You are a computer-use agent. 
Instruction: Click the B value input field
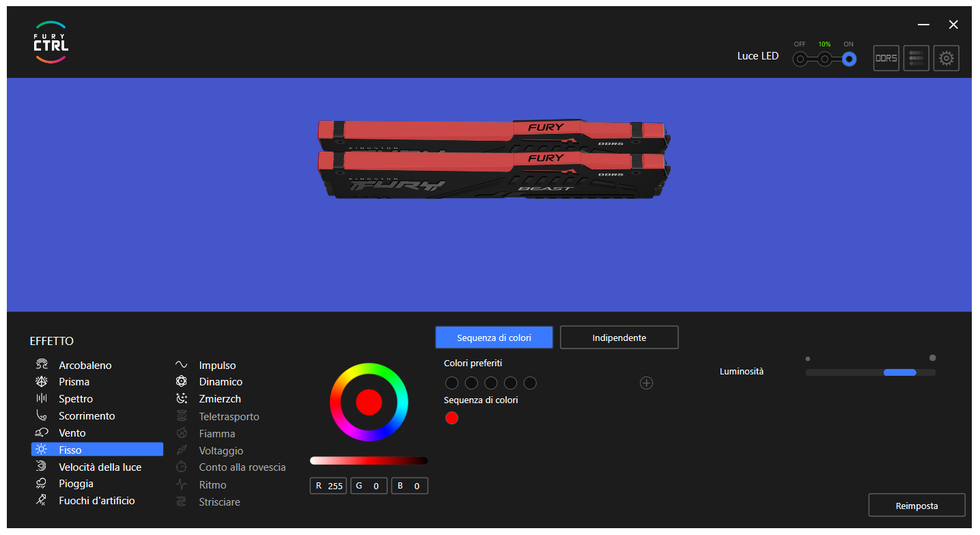tap(410, 486)
